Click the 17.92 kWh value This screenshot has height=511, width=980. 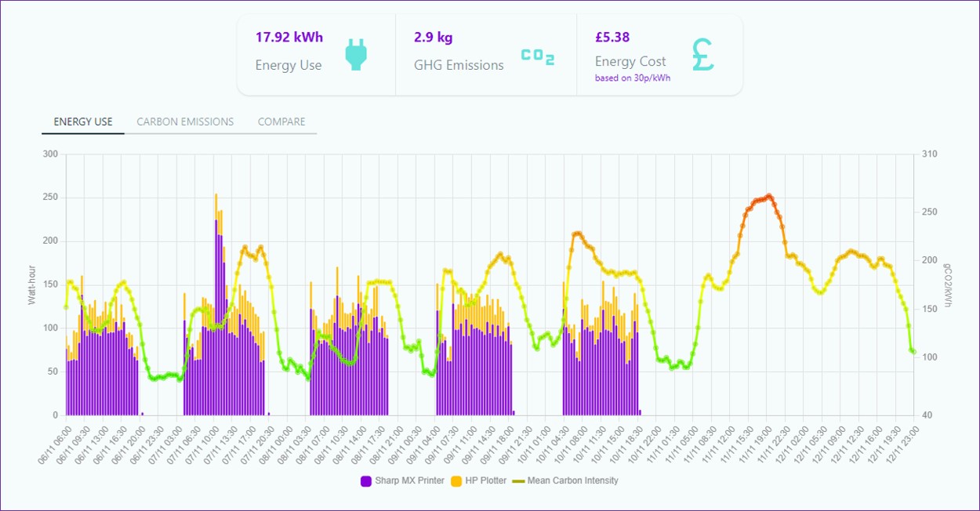[x=289, y=38]
